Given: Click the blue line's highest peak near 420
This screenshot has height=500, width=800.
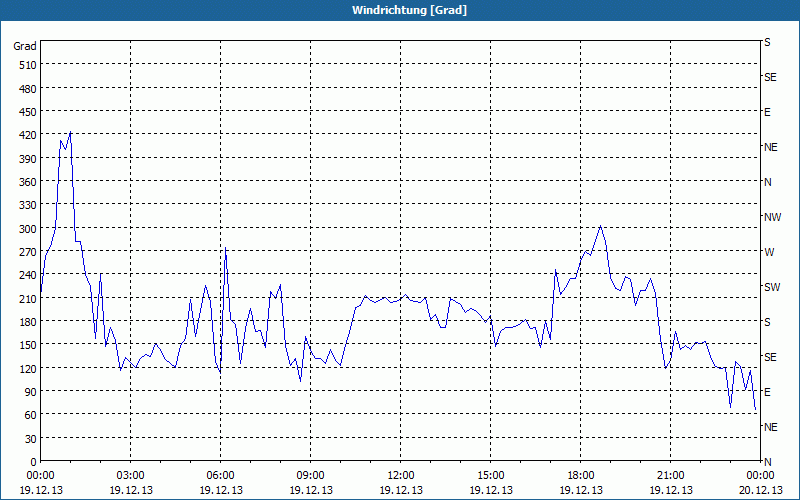Looking at the screenshot, I should point(70,132).
